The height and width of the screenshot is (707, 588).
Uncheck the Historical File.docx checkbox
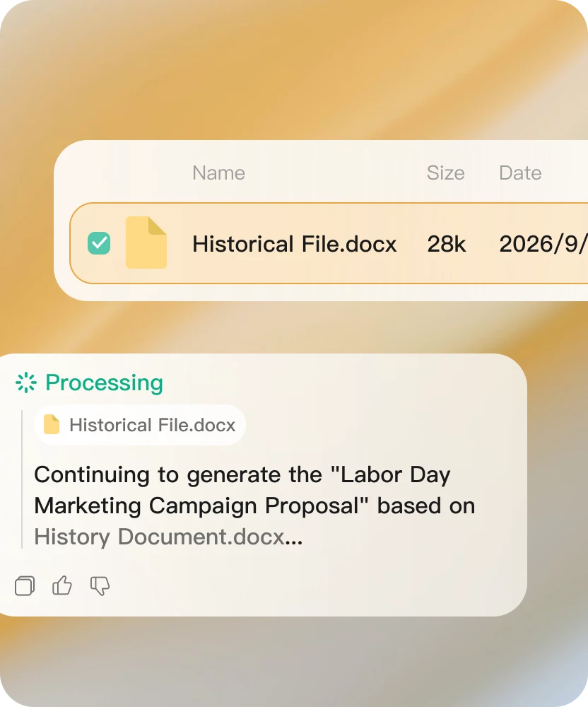tap(99, 243)
